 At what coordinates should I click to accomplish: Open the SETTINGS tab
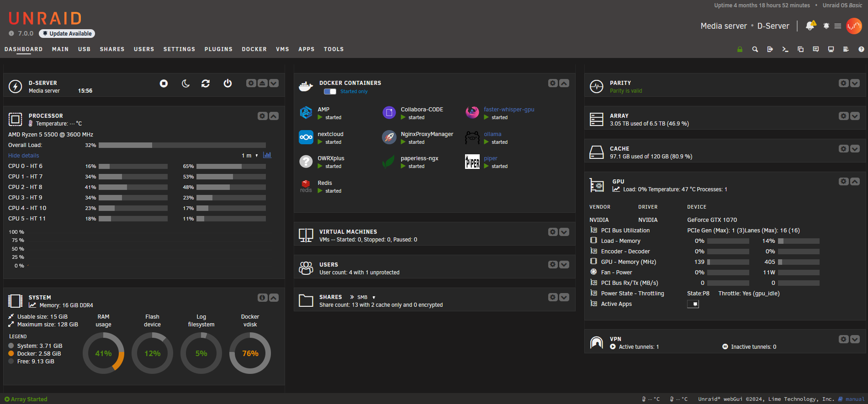point(179,49)
